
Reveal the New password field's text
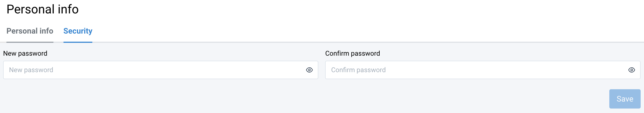point(309,70)
